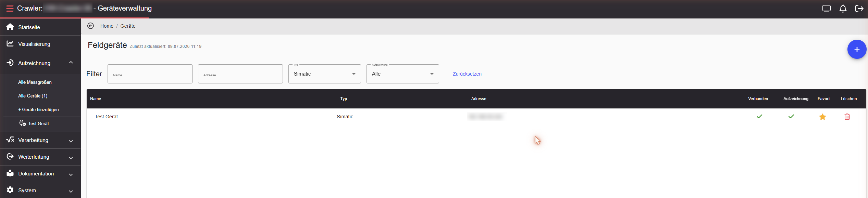Screen dimensions: 868x198
Task: Click the back arrow circle icon
Action: pos(90,26)
